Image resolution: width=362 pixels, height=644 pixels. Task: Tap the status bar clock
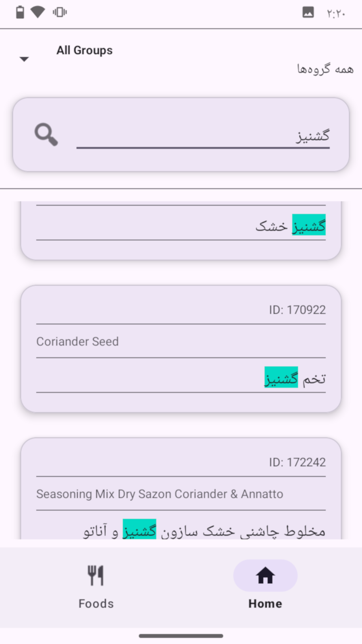coord(336,14)
